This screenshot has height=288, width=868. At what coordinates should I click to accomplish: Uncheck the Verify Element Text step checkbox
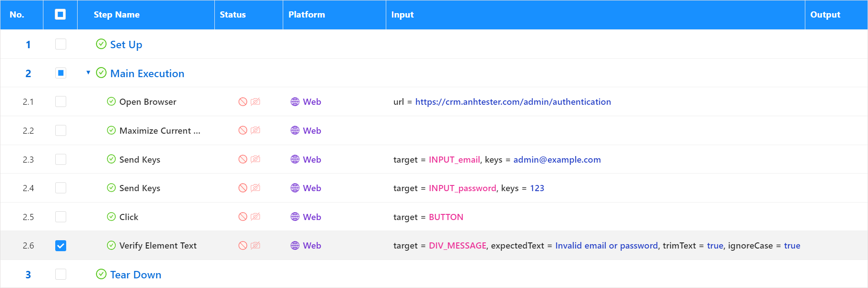click(60, 245)
